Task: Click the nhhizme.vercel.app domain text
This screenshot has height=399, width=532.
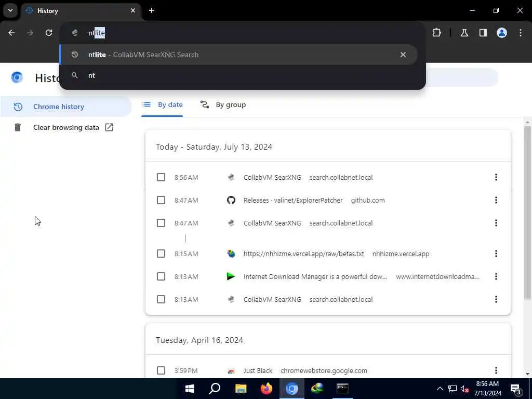Action: point(401,254)
